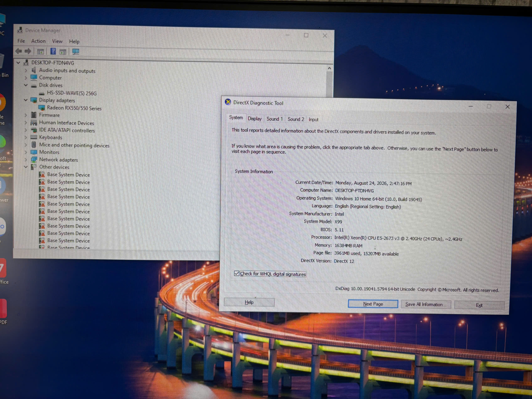
Task: Open the File menu in Device Manager
Action: pos(21,41)
